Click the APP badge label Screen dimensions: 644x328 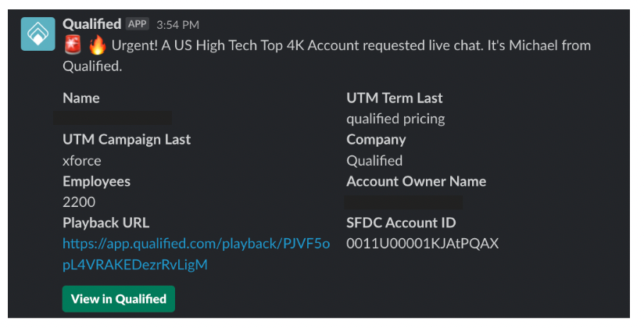click(x=138, y=24)
